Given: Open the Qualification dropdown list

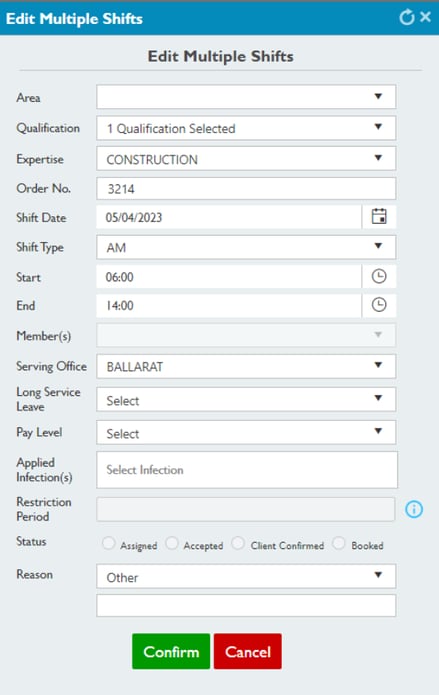Looking at the screenshot, I should coord(246,128).
